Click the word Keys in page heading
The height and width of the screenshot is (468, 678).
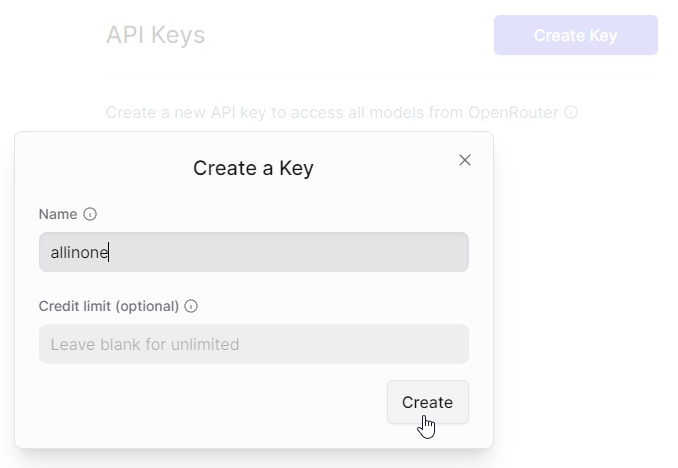pos(180,35)
